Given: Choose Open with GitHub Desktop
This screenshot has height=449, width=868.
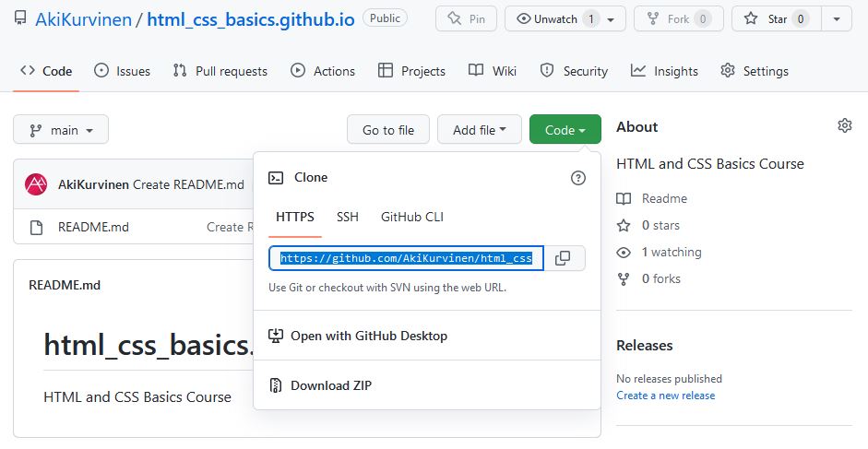Looking at the screenshot, I should (427, 336).
